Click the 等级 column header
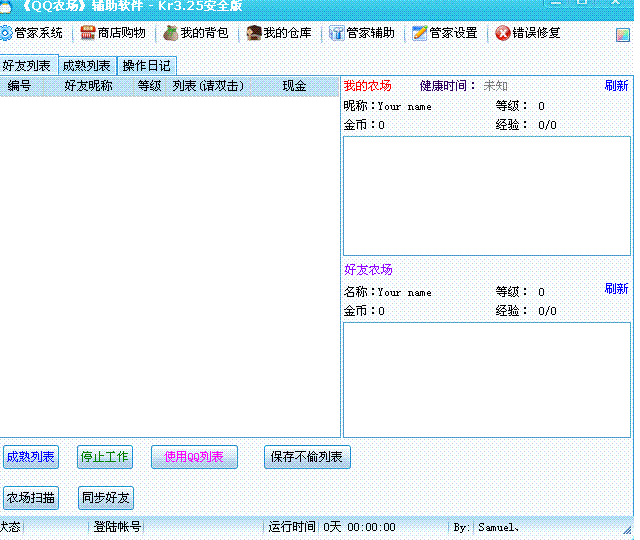 coord(149,86)
